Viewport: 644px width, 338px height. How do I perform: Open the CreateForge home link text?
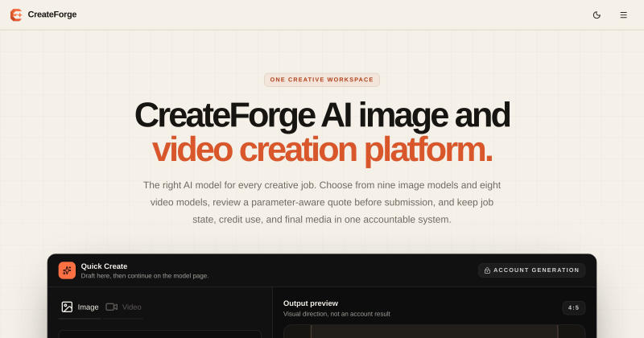point(52,14)
